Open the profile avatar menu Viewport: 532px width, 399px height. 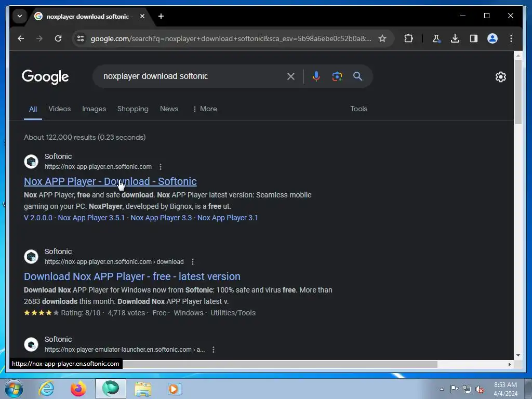[x=493, y=38]
